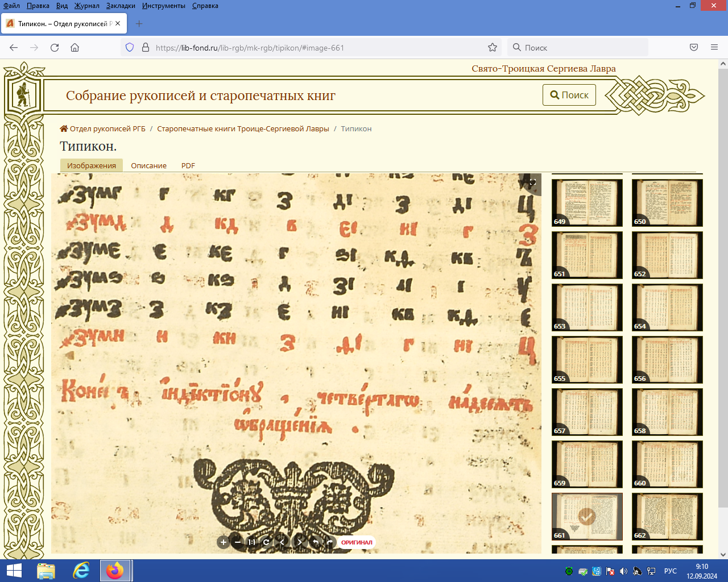The height and width of the screenshot is (582, 728).
Task: Rotate the image clockwise
Action: [x=329, y=542]
